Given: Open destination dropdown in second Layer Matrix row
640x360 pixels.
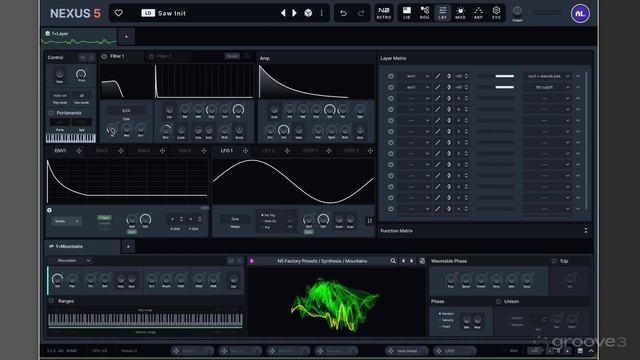Looking at the screenshot, I should pos(547,87).
